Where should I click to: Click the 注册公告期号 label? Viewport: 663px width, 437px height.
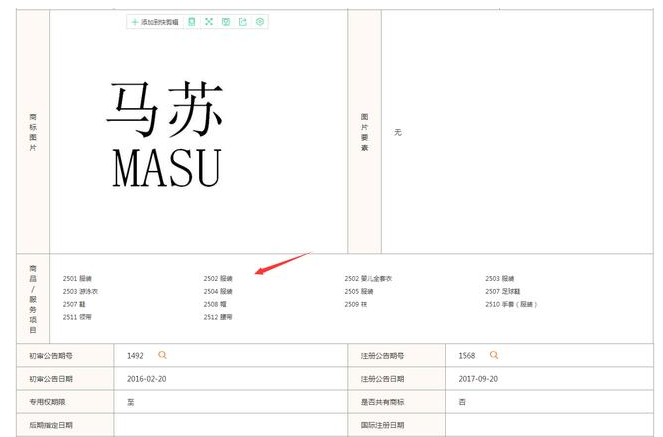pyautogui.click(x=382, y=356)
